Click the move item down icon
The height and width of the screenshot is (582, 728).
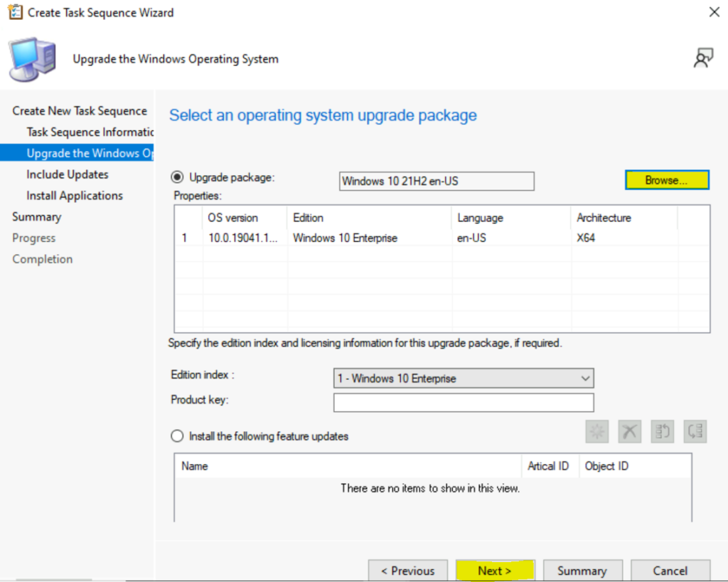click(695, 431)
